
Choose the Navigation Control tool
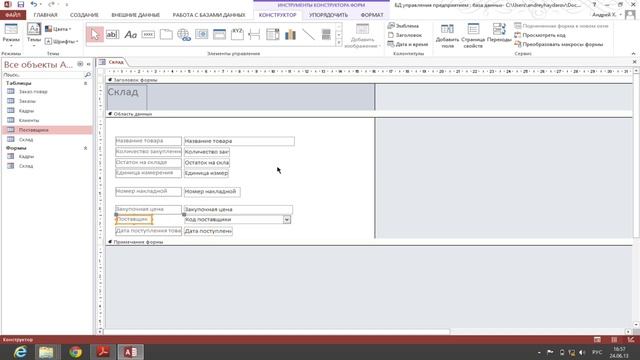219,35
